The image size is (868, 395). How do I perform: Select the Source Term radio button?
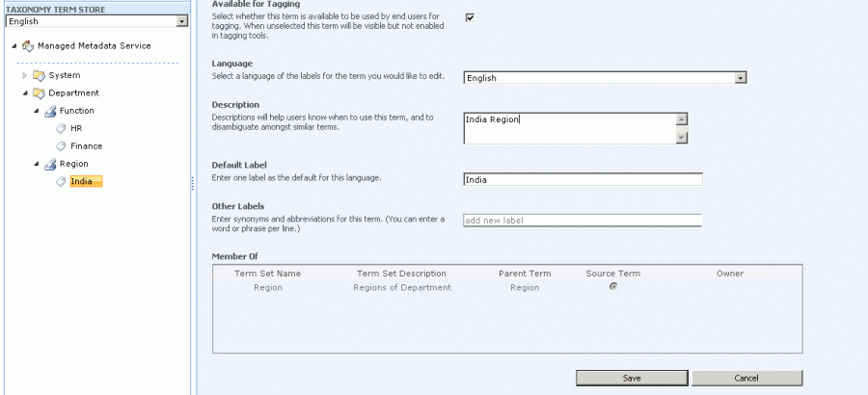(613, 286)
